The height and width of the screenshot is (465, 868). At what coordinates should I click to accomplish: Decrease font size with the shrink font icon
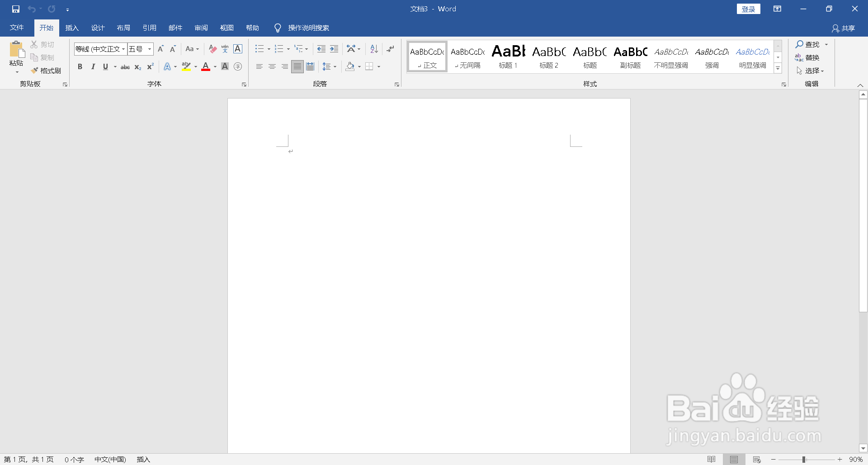pyautogui.click(x=173, y=49)
